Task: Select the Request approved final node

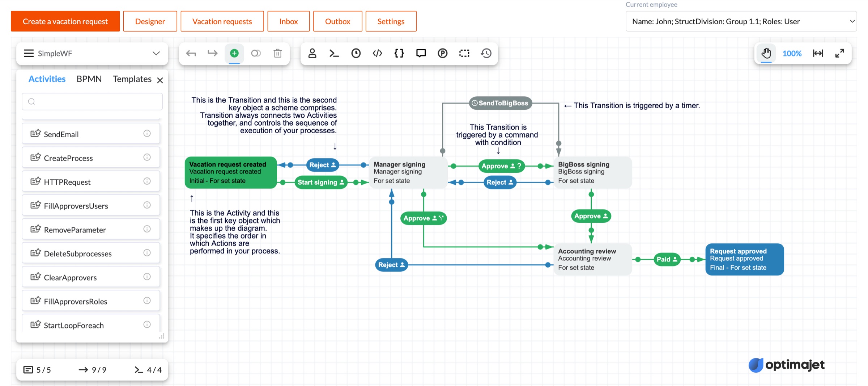Action: pos(745,260)
